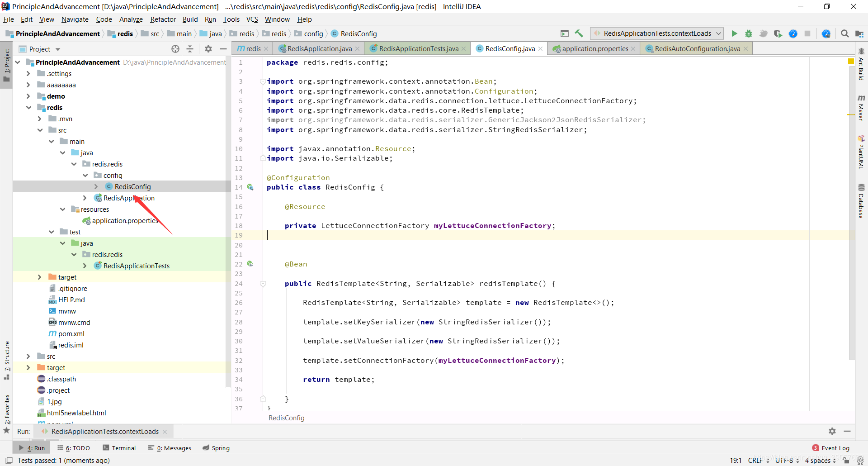868x466 pixels.
Task: Open the Messages tool window
Action: [170, 448]
